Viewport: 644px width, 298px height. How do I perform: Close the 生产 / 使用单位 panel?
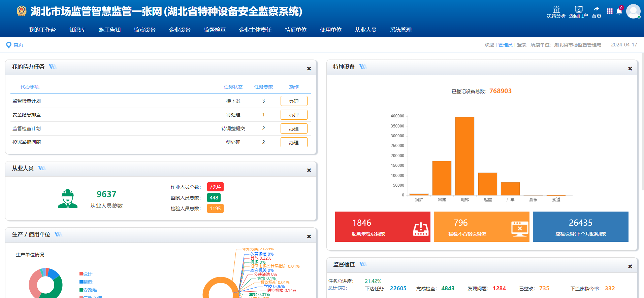coord(309,236)
